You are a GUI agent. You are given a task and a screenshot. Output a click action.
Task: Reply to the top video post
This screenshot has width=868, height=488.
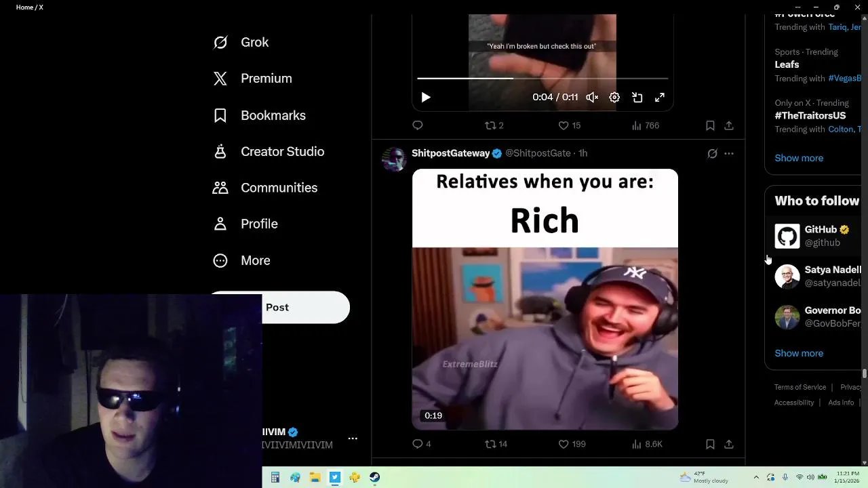(x=418, y=125)
